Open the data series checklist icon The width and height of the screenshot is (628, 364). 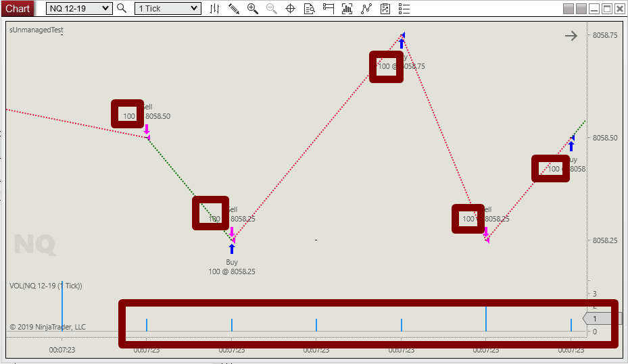[385, 9]
